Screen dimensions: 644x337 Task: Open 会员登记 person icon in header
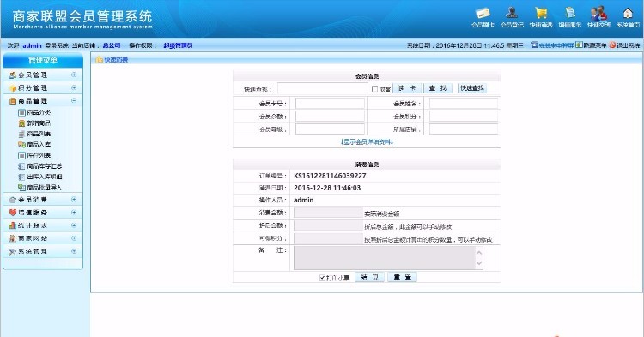click(x=512, y=13)
